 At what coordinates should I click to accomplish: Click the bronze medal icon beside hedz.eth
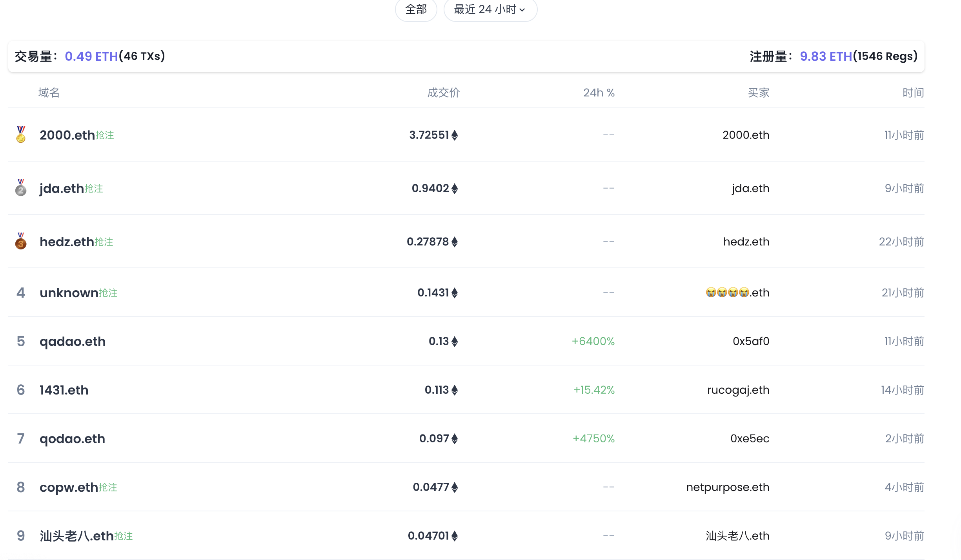tap(21, 241)
